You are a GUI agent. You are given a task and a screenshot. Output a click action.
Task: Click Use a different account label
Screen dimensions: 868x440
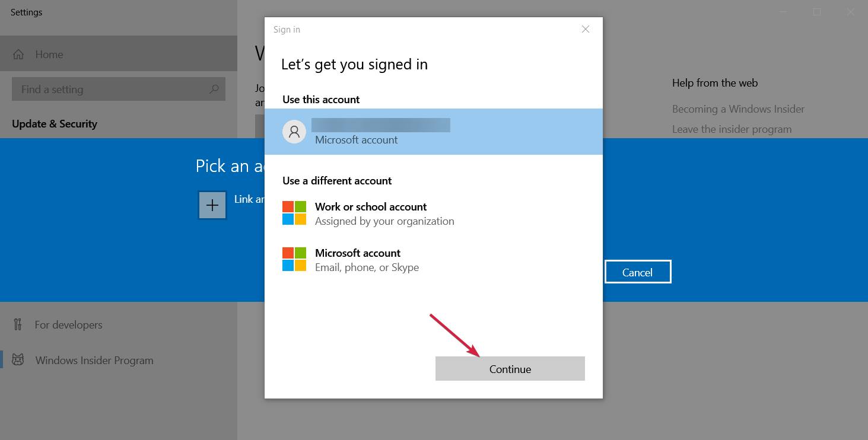coord(337,180)
